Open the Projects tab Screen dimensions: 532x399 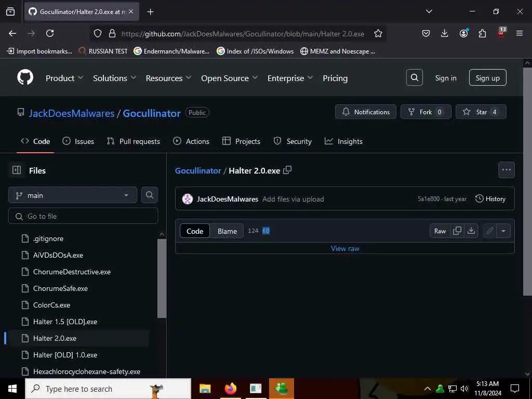pos(241,141)
